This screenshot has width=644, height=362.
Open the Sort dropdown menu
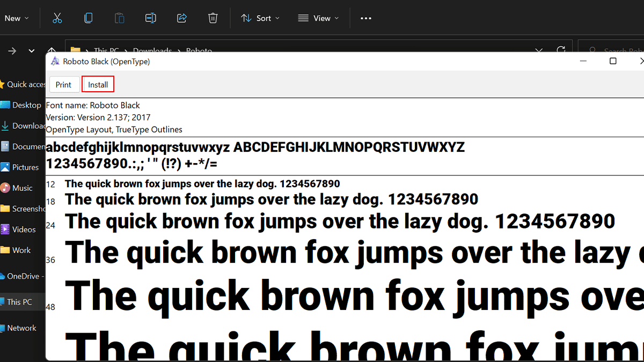point(260,18)
